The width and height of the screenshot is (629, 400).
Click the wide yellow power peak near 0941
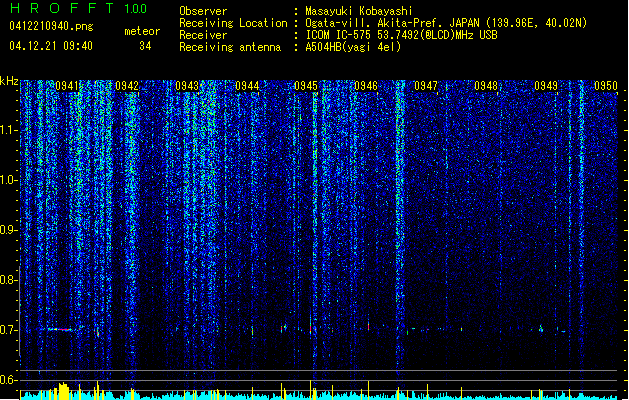(64, 391)
